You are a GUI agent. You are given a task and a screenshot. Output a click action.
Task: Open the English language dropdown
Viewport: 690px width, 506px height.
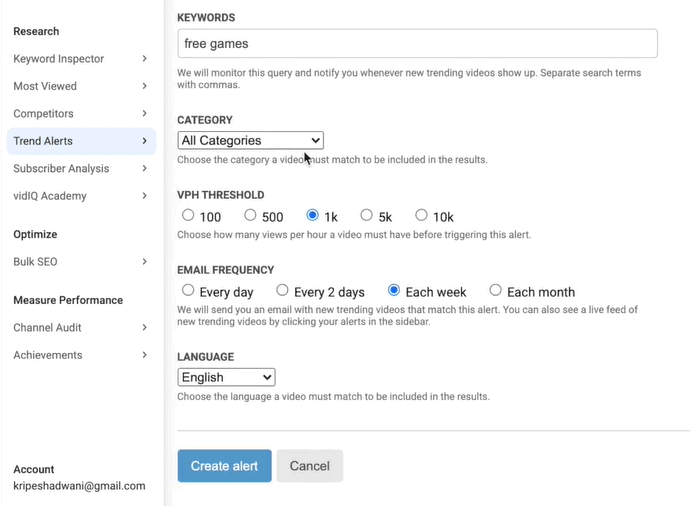click(226, 377)
